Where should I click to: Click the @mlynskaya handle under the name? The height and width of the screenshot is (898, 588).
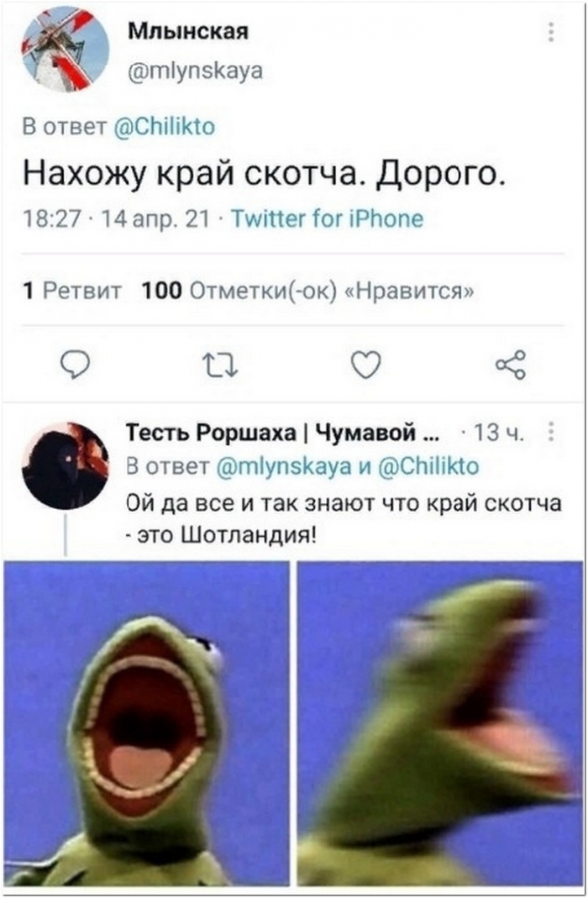195,71
